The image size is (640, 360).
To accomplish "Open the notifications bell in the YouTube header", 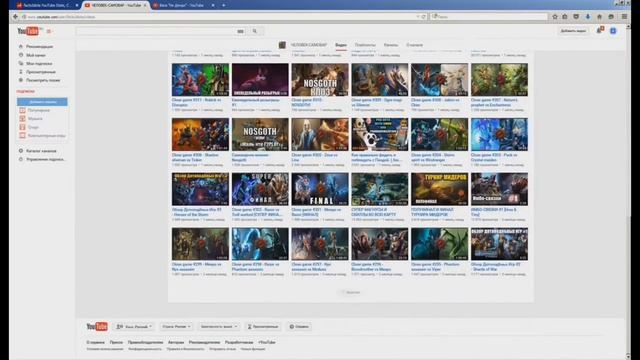I will 599,31.
